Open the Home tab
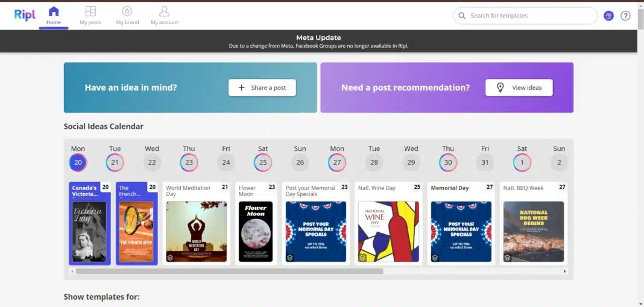 click(54, 16)
